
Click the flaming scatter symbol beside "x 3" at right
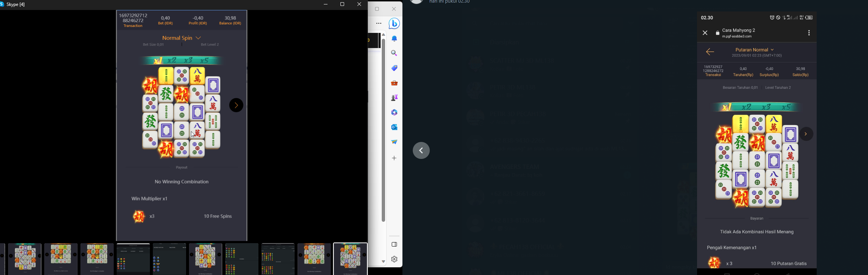[x=714, y=263]
